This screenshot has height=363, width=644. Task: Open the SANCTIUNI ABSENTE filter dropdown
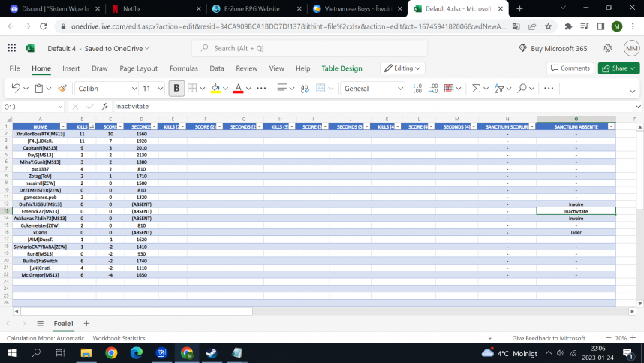click(x=611, y=126)
